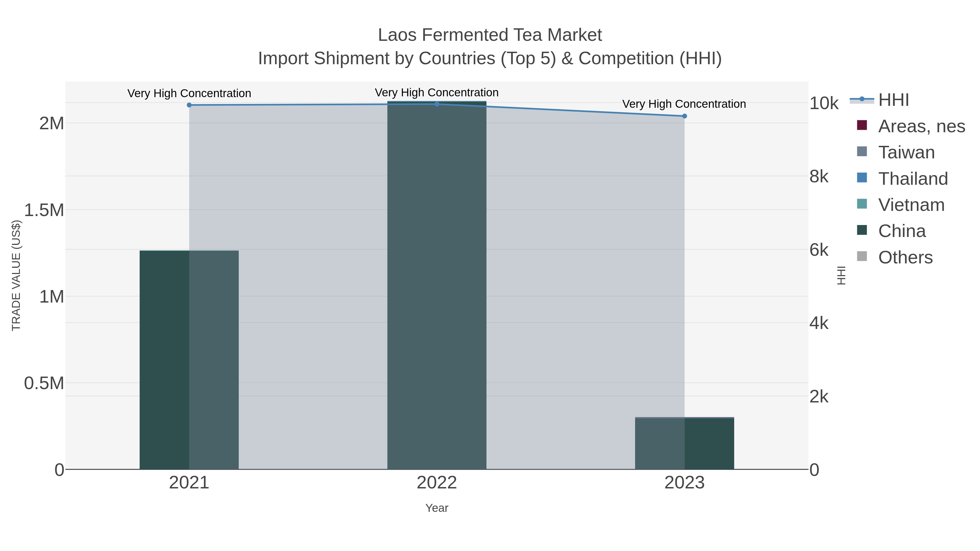Toggle the HHI line legend entry

880,100
